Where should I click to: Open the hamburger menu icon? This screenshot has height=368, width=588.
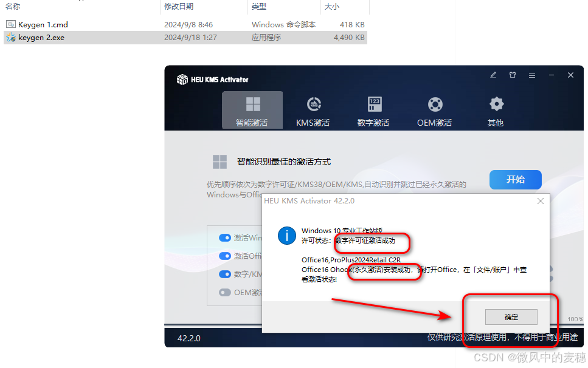point(531,75)
